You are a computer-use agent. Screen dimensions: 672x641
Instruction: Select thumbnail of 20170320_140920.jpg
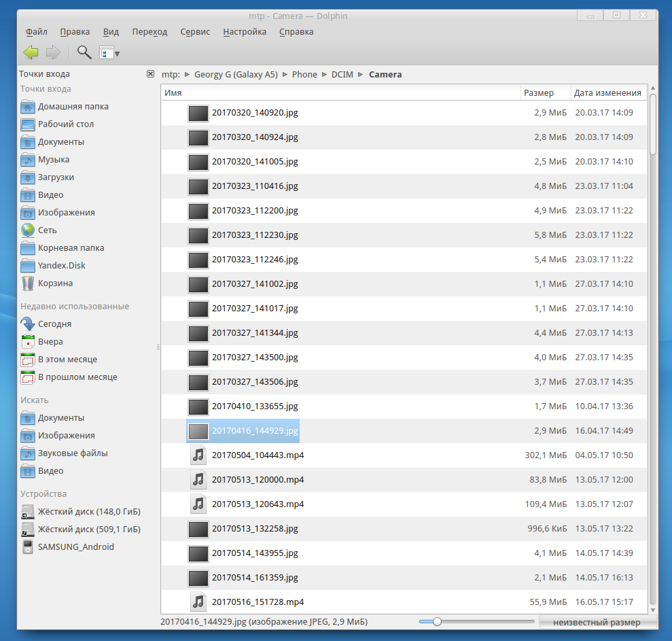coord(198,114)
